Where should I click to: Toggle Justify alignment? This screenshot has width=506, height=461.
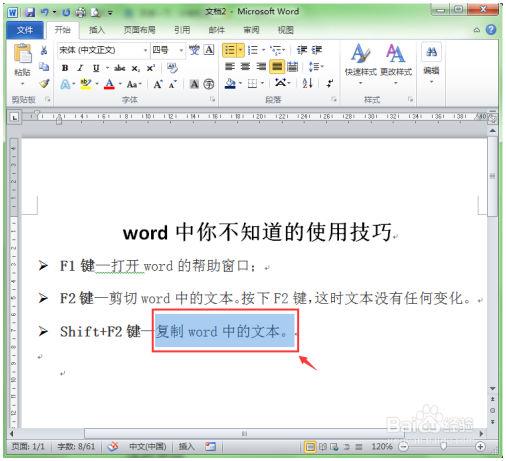277,67
